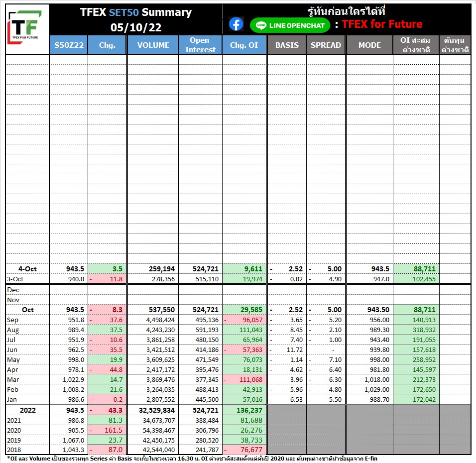Select the 2021 row label
The image size is (476, 463).
14,421
